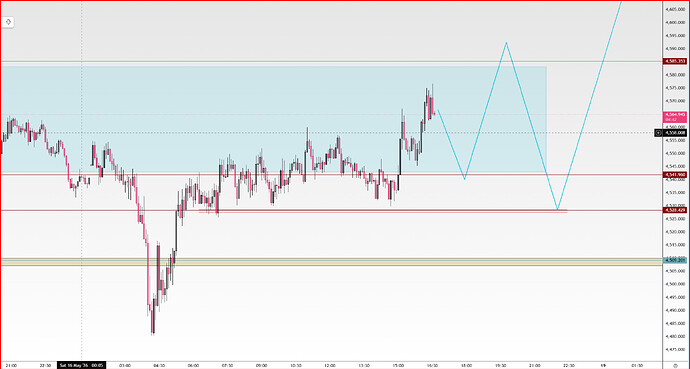Click the 19:30 time axis label
Screen dimensions: 690x369
coord(501,365)
